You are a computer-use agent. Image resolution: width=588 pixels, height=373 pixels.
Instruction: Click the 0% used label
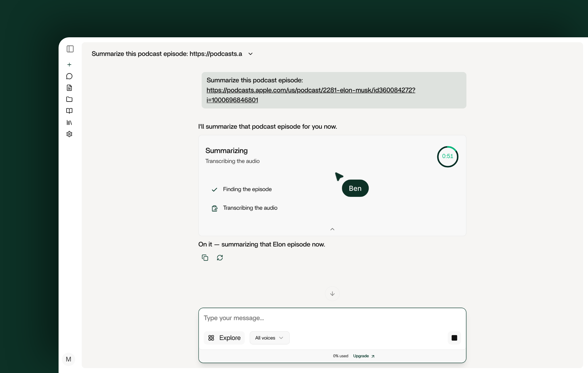(341, 356)
